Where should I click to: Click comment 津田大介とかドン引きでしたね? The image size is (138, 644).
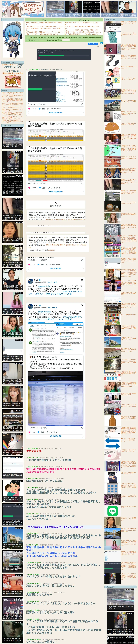[x=44, y=481]
